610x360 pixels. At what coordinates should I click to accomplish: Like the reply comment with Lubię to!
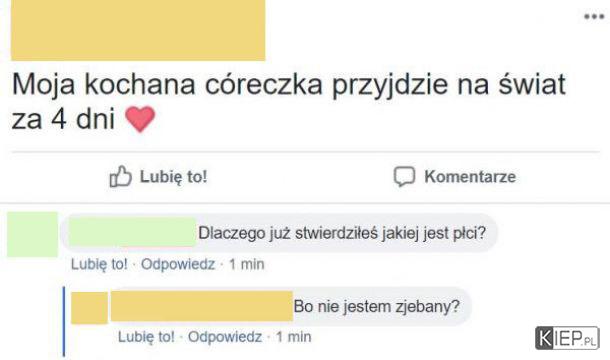[146, 337]
